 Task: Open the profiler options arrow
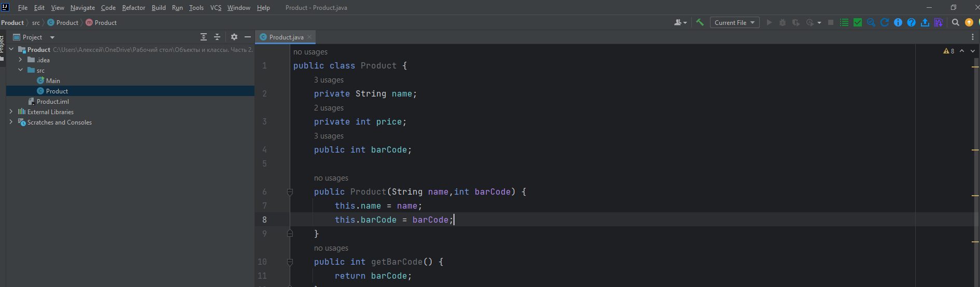[x=819, y=23]
